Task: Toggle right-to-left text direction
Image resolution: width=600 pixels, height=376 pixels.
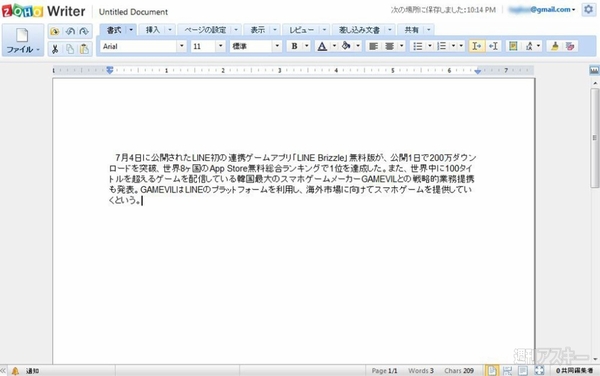Action: 493,46
